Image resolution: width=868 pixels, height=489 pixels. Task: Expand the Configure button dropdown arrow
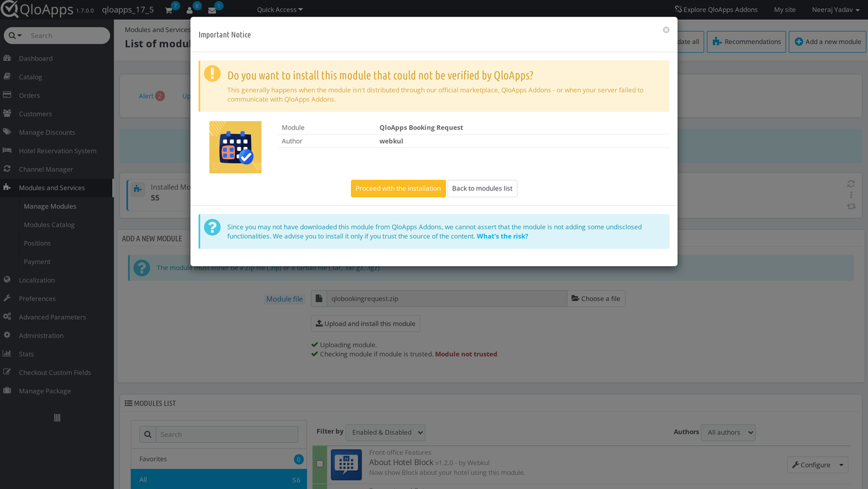pos(841,465)
